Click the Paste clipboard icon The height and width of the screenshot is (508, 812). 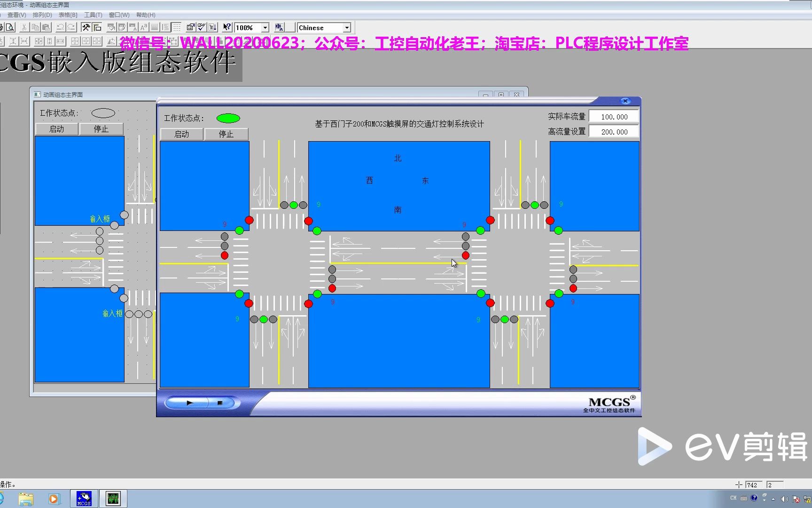pos(46,27)
